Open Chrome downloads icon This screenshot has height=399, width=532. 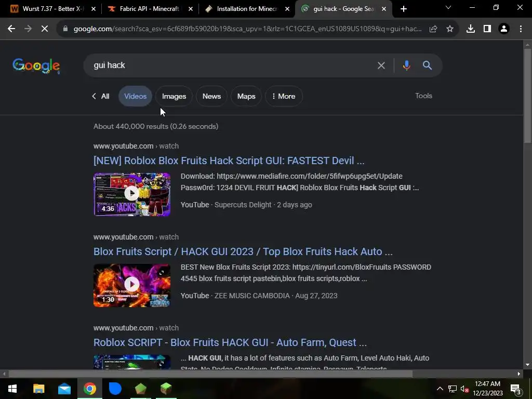click(x=471, y=29)
